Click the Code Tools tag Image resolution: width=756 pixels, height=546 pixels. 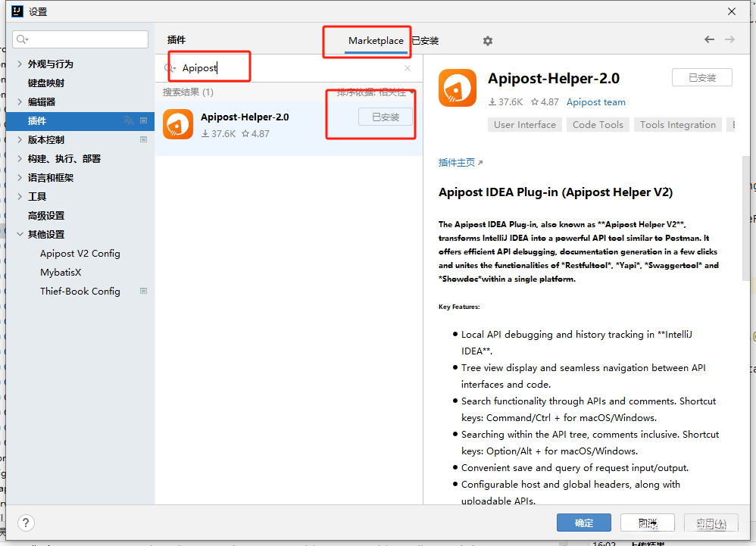click(598, 125)
